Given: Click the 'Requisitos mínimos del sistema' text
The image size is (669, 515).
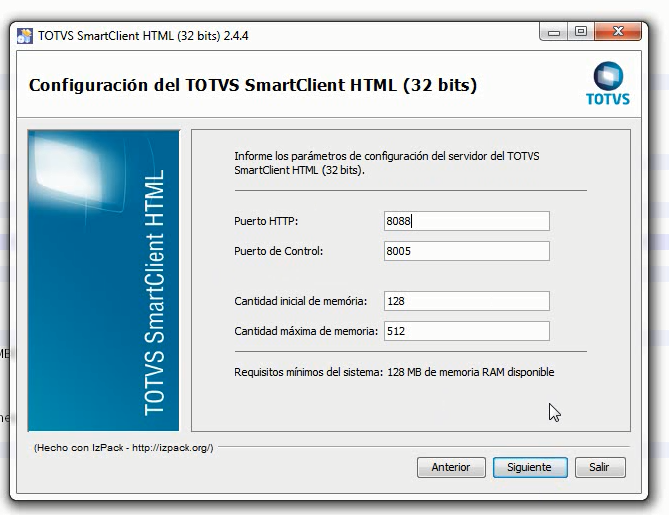Looking at the screenshot, I should (x=394, y=372).
